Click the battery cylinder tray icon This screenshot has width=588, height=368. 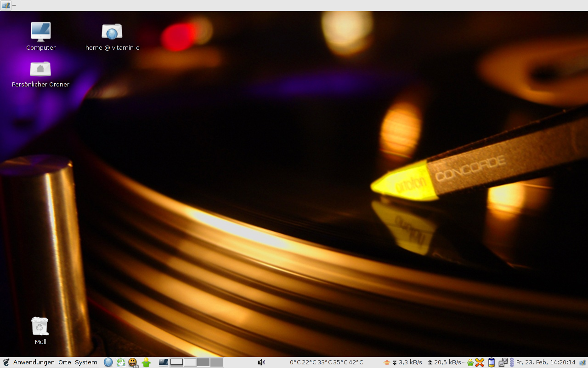point(492,362)
